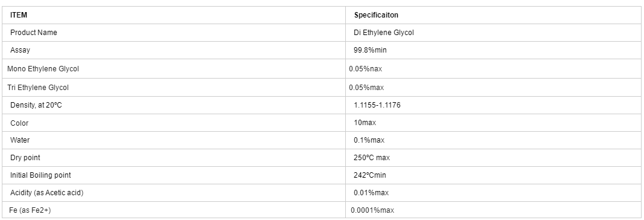This screenshot has height=220, width=644.
Task: Click the Acidity (as Acetic acid) label
Action: [x=47, y=193]
